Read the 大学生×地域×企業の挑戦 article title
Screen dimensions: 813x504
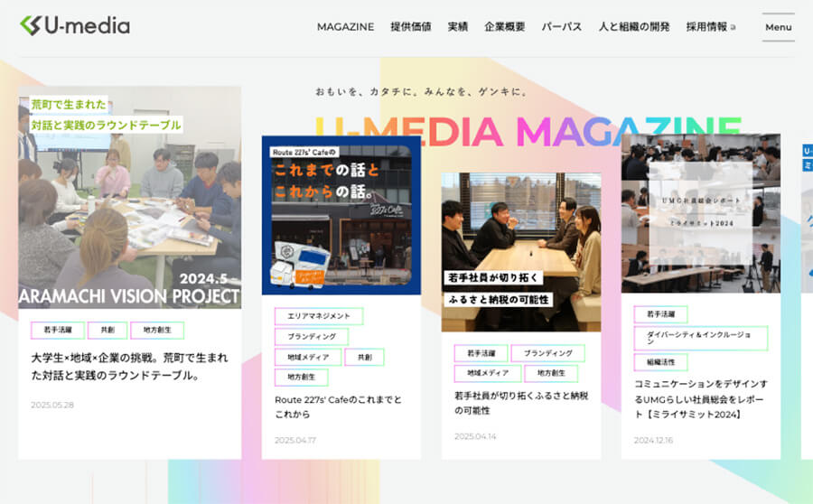129,366
